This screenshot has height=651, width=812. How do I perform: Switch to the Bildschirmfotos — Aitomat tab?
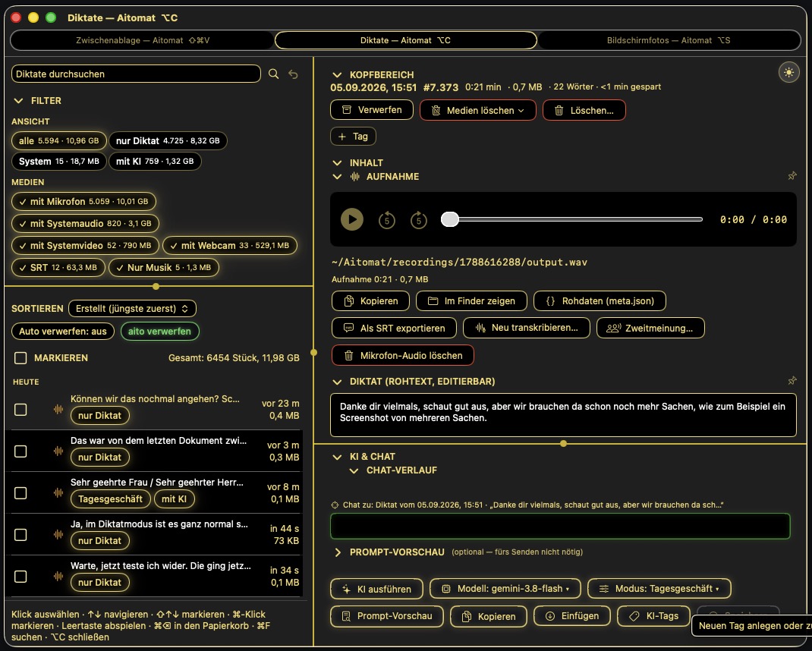coord(669,40)
